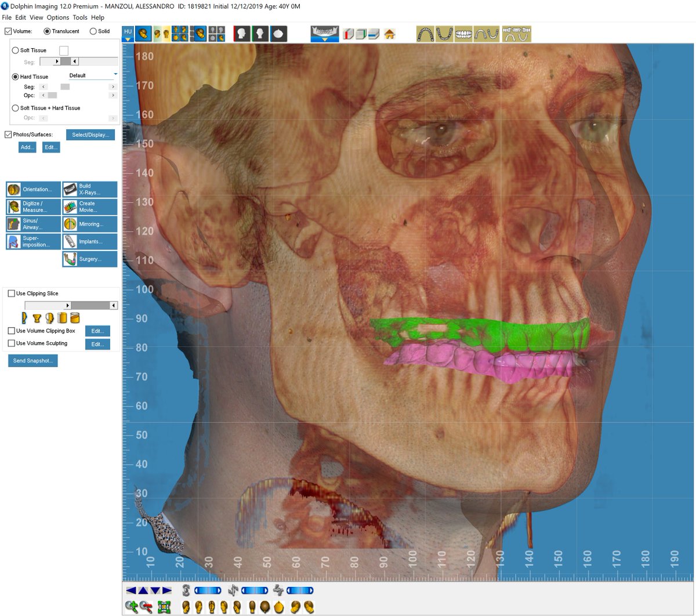Viewport: 696px width, 616px height.
Task: Open the Options menu
Action: [x=58, y=17]
